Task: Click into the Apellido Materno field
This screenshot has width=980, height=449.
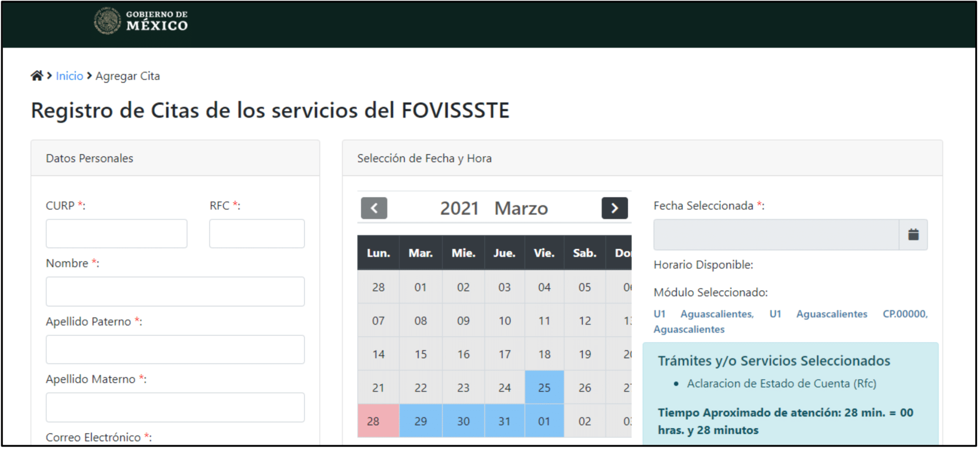Action: (x=175, y=407)
